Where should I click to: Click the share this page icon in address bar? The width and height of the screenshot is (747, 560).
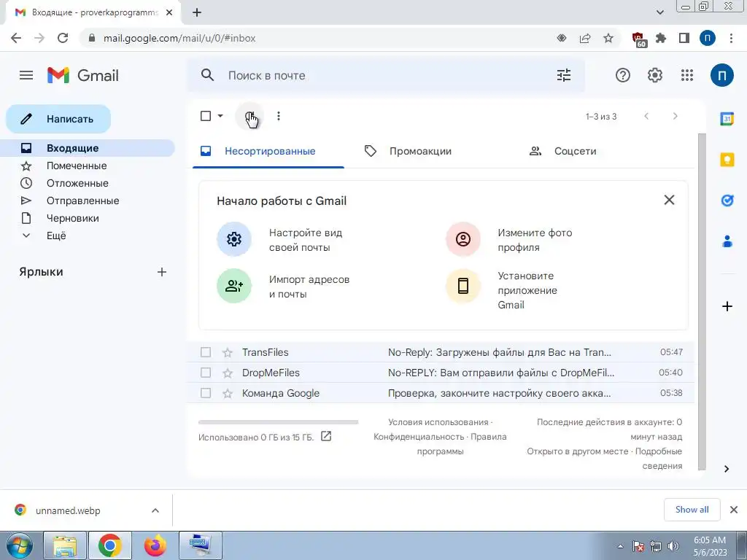pos(585,38)
